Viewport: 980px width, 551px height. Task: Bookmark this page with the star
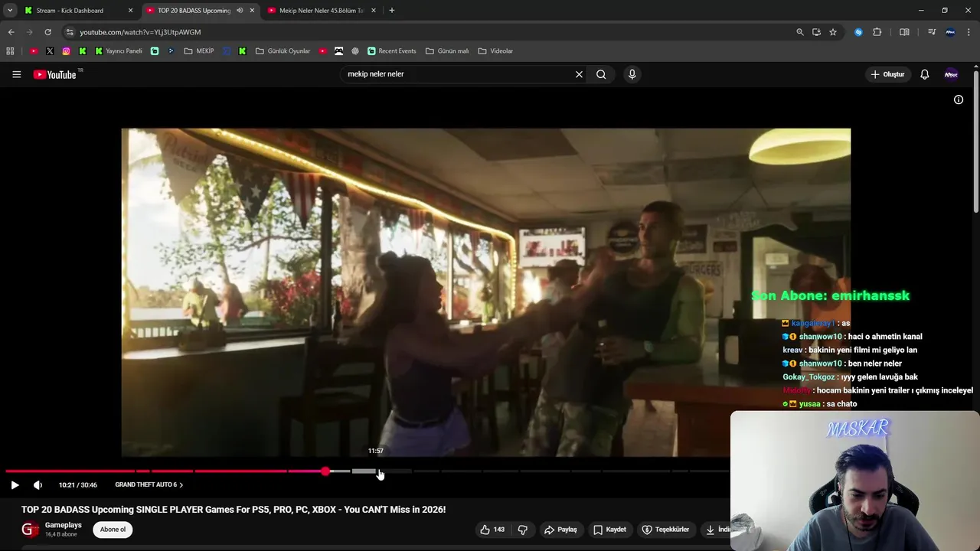[833, 32]
